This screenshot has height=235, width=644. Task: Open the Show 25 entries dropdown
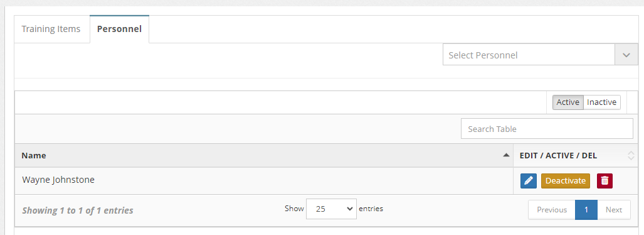(331, 209)
